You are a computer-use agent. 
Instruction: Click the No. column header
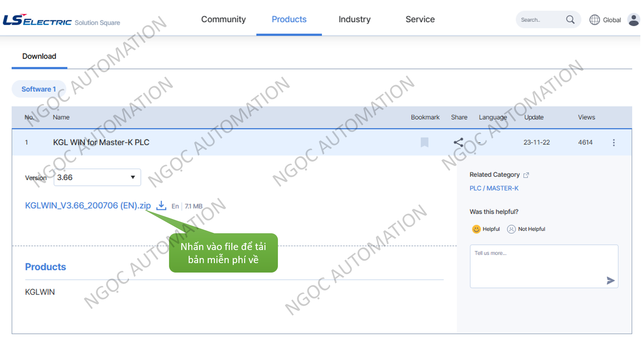29,117
